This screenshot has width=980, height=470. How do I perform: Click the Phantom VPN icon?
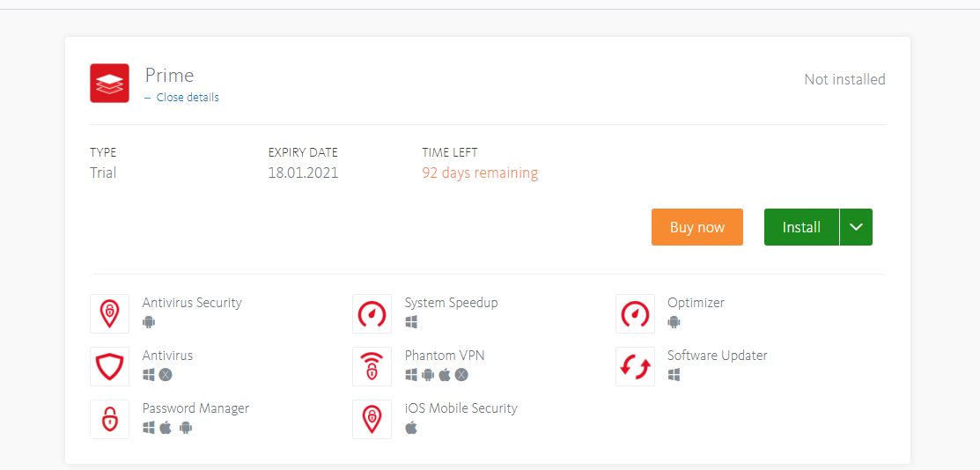372,366
